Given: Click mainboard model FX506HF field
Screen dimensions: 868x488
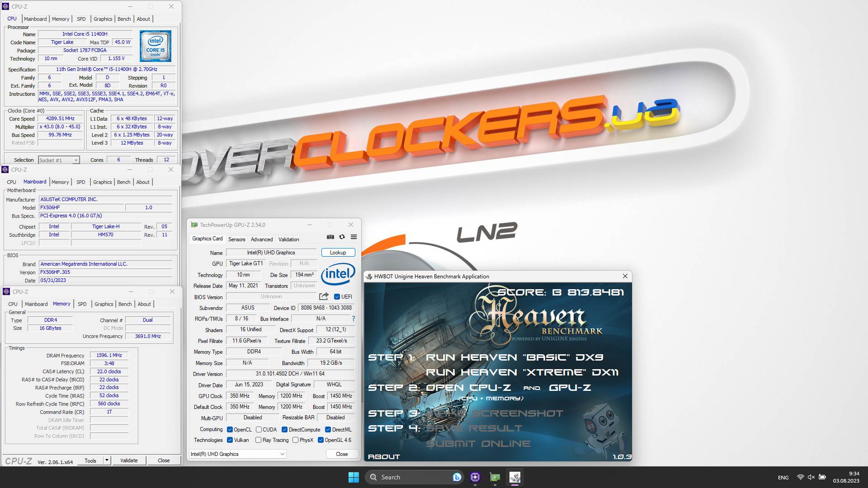Looking at the screenshot, I should pyautogui.click(x=80, y=207).
